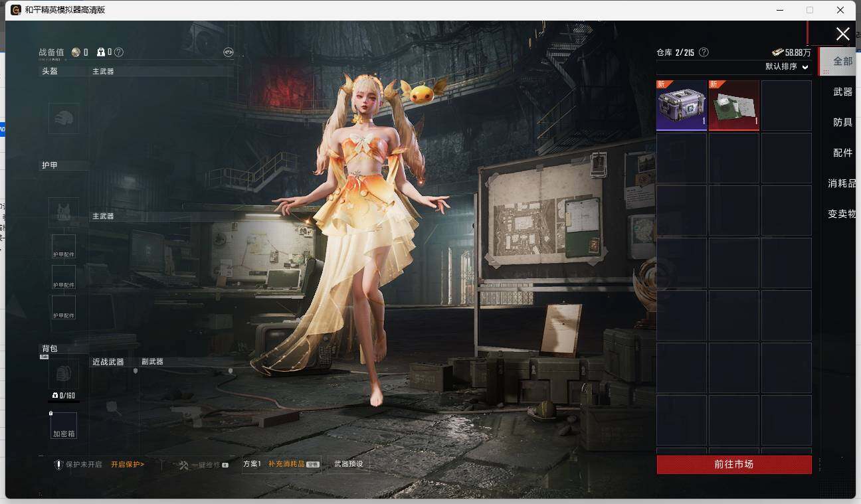Select the purple supply crate item
This screenshot has width=861, height=504.
pos(682,105)
